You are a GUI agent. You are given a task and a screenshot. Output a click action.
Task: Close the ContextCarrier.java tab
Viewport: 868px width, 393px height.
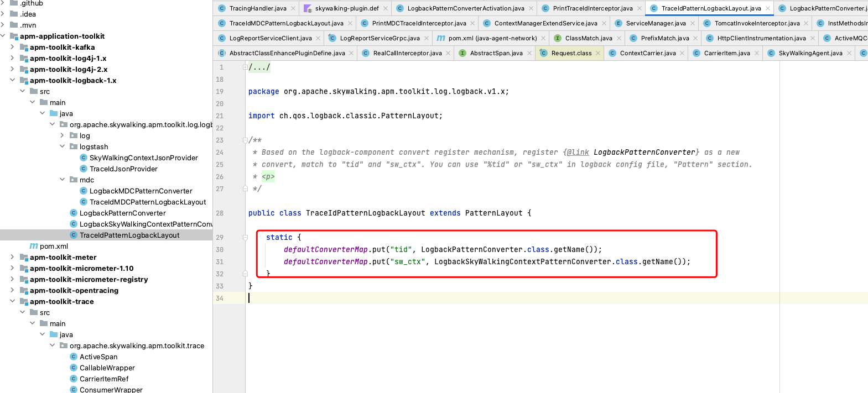[682, 53]
